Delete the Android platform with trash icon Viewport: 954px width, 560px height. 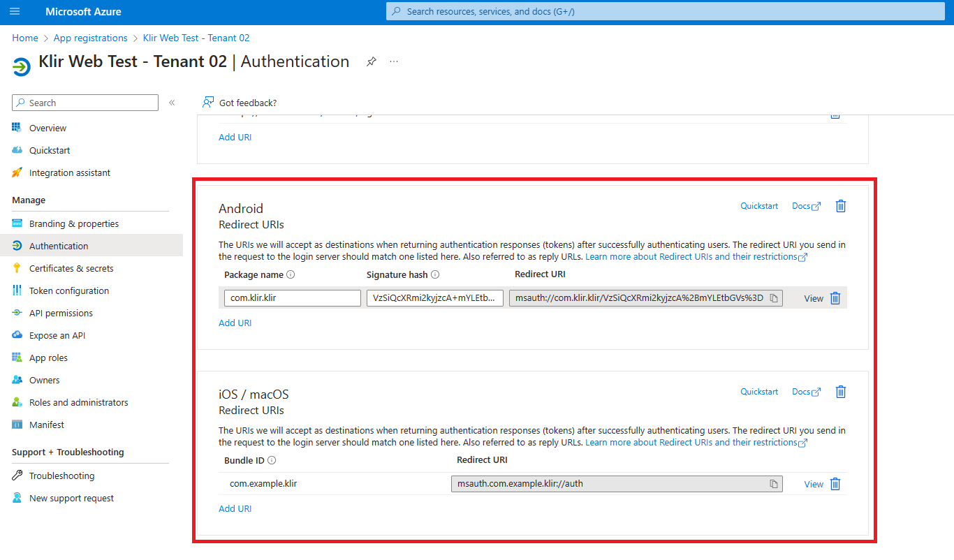click(x=841, y=206)
